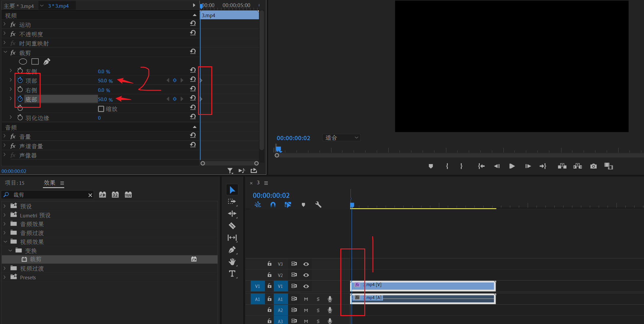Viewport: 644px width, 324px height.
Task: Select the Hand tool
Action: point(232,262)
